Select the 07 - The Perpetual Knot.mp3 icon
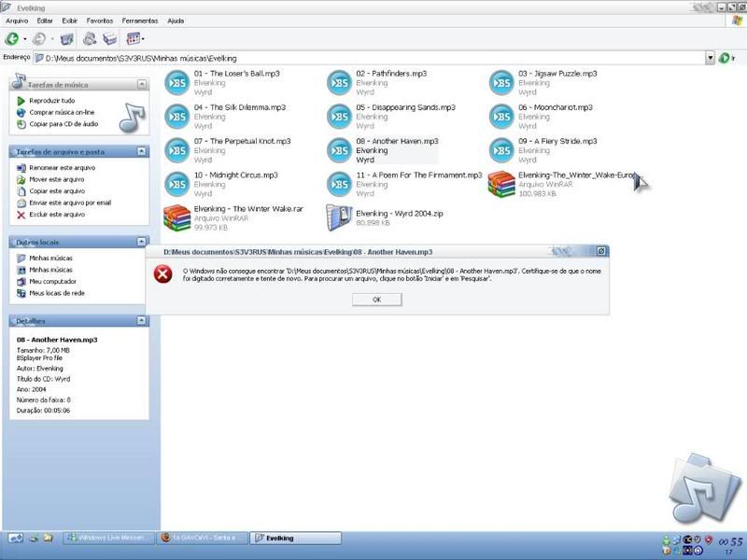This screenshot has height=560, width=747. tap(176, 150)
